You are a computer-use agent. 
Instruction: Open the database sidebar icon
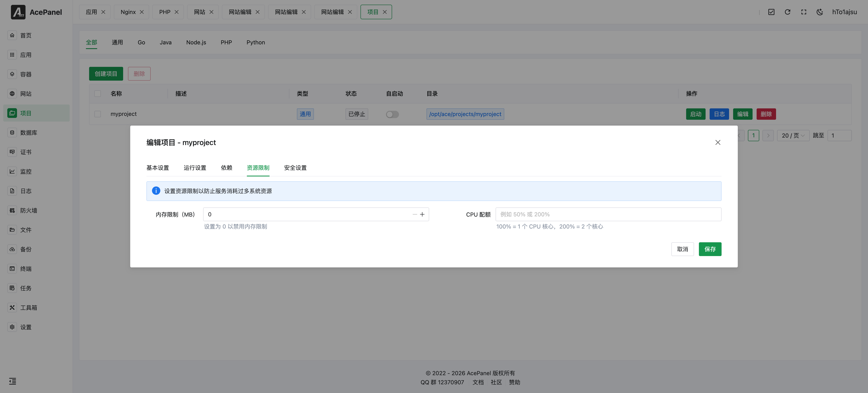pos(12,132)
